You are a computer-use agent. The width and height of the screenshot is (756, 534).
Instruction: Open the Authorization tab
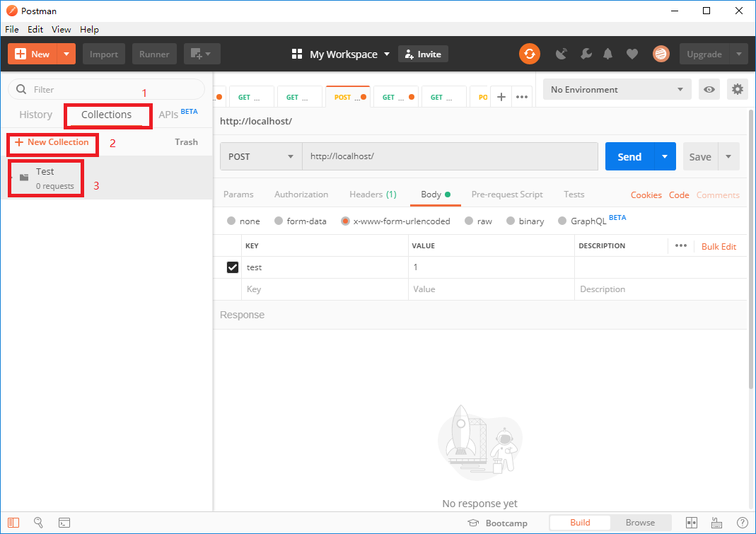[x=301, y=195]
